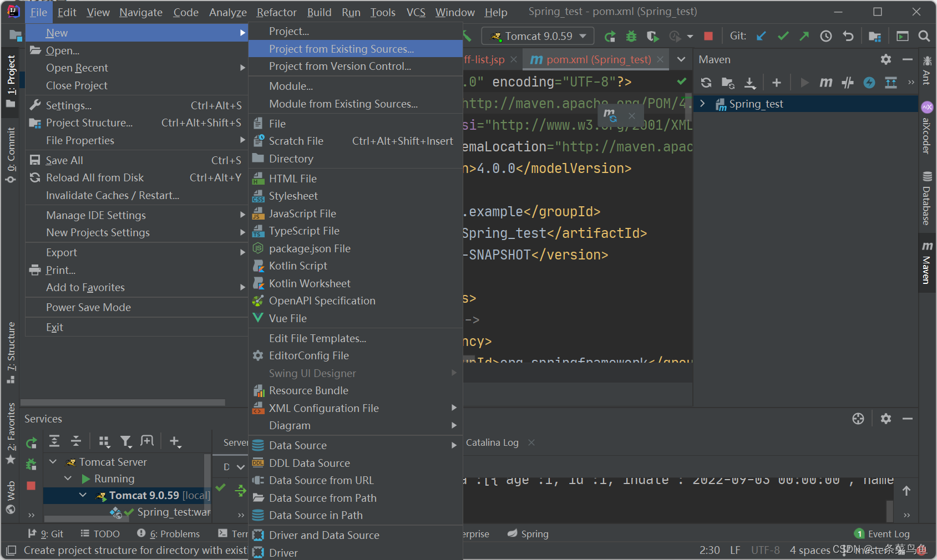Create new Kotlin Script
The height and width of the screenshot is (560, 937).
pos(355,266)
